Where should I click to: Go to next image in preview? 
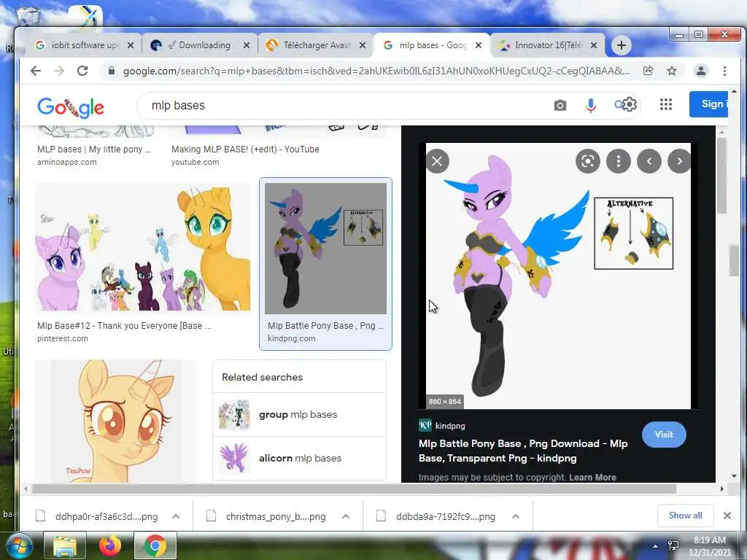point(679,161)
